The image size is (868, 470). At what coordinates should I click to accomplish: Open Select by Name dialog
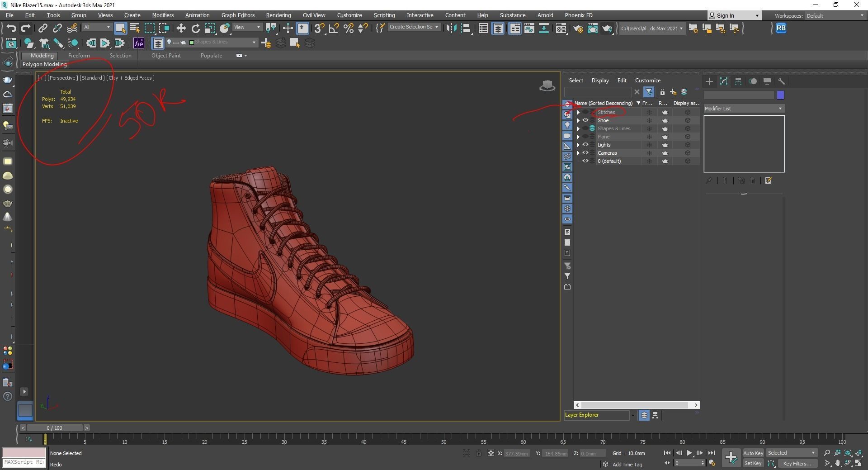click(135, 28)
